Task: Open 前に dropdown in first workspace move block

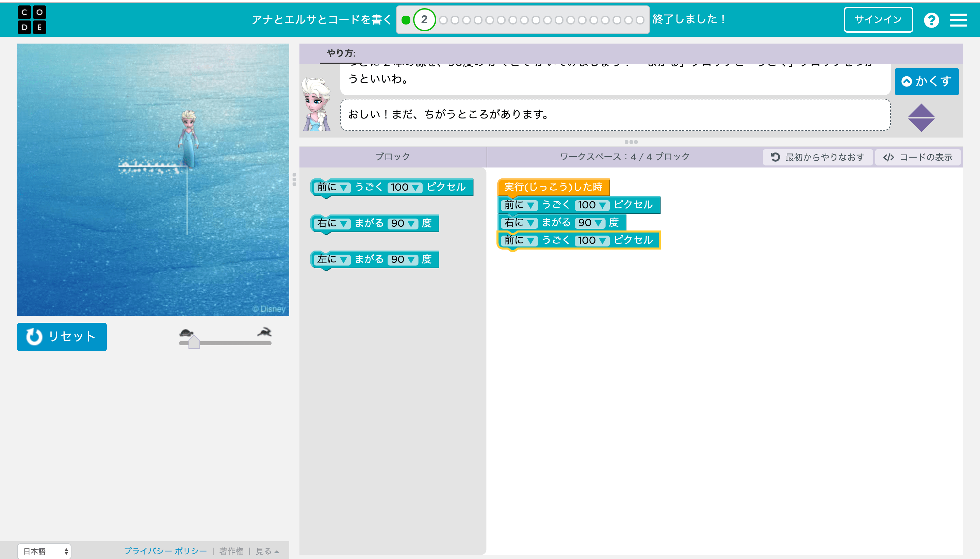Action: point(519,205)
